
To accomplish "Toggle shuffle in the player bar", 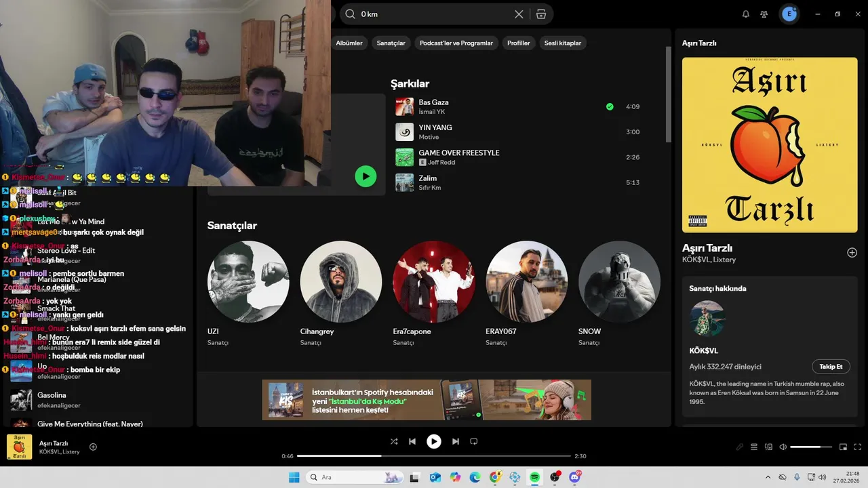I will click(x=394, y=441).
